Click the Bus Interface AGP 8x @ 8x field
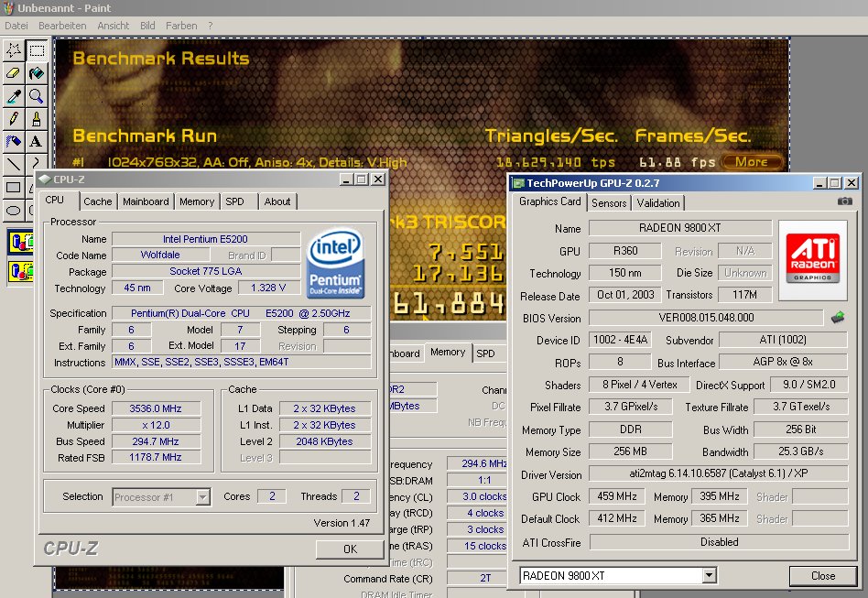 tap(783, 362)
